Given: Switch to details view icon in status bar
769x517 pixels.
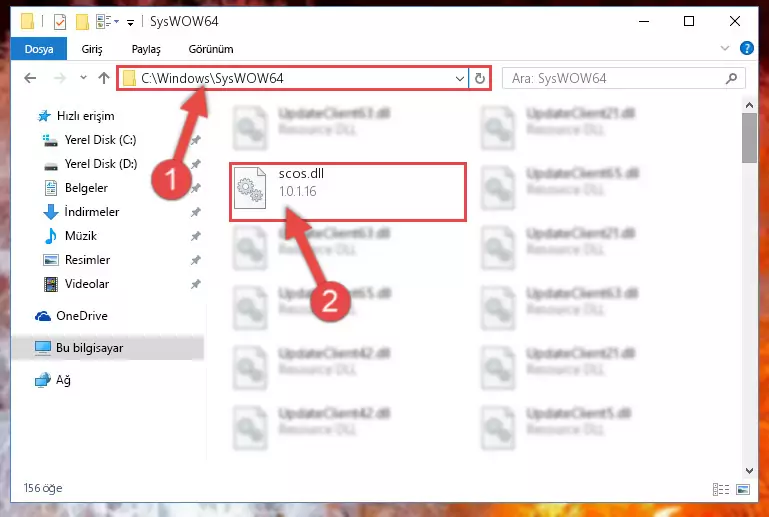Looking at the screenshot, I should click(720, 490).
